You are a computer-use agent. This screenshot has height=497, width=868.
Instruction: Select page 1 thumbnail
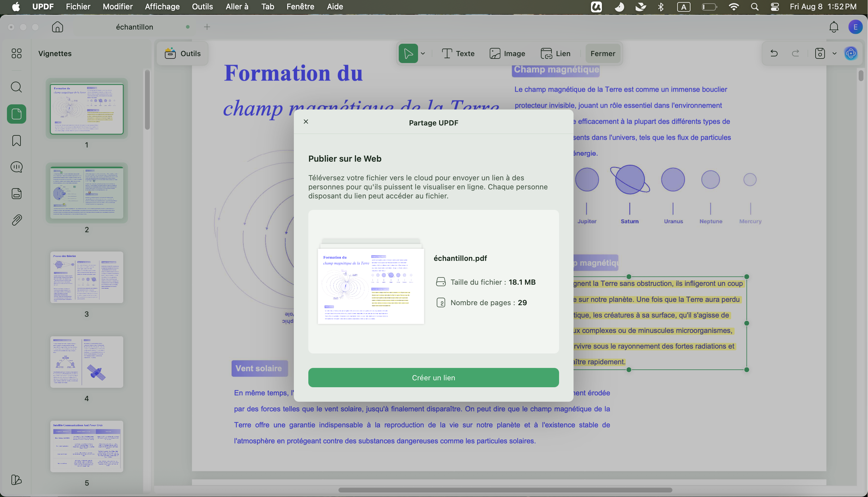click(86, 109)
